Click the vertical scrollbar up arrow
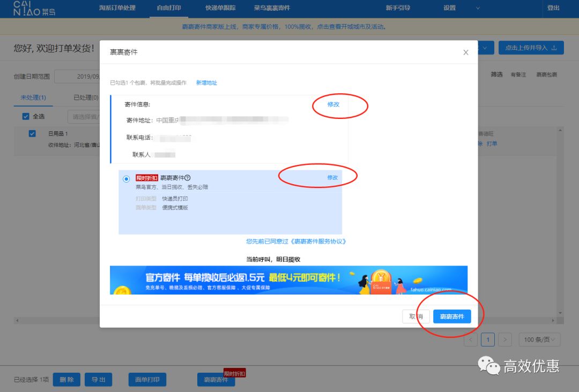 pos(560,130)
